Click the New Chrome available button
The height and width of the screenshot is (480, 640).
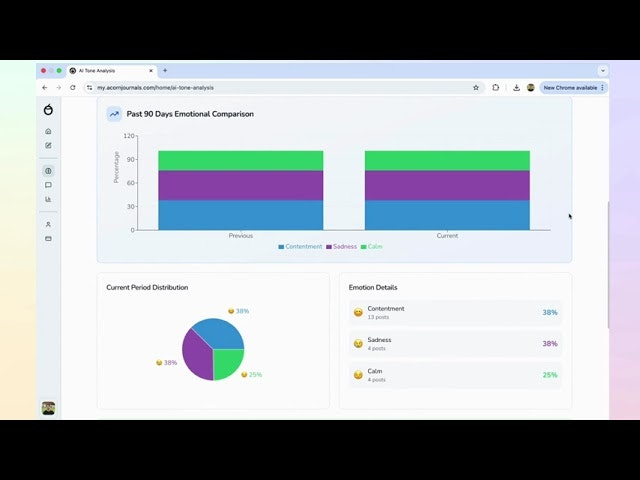tap(569, 87)
